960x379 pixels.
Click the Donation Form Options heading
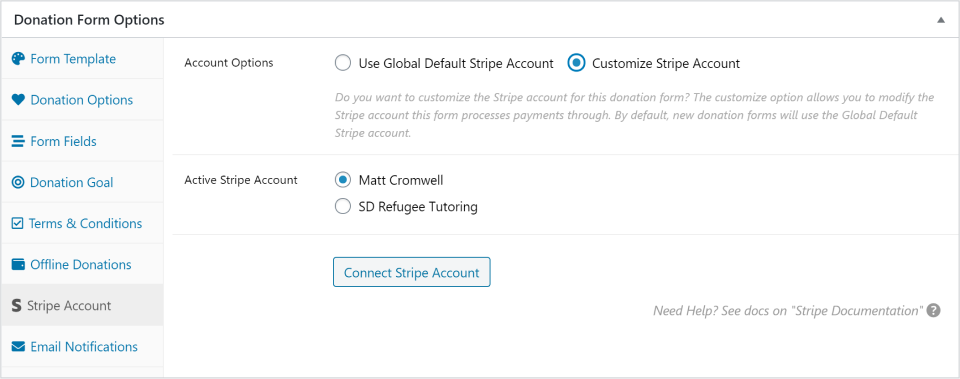[x=89, y=20]
